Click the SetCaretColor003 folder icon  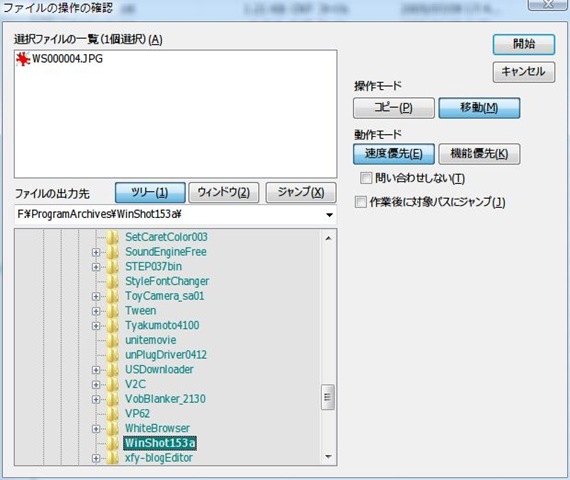point(113,237)
